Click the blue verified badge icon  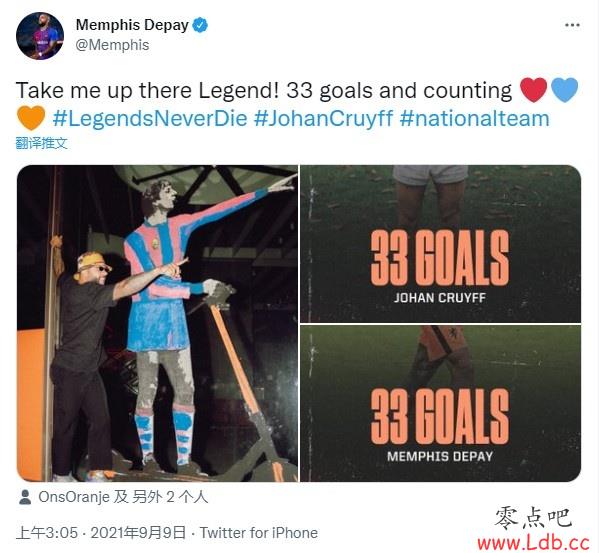point(200,25)
